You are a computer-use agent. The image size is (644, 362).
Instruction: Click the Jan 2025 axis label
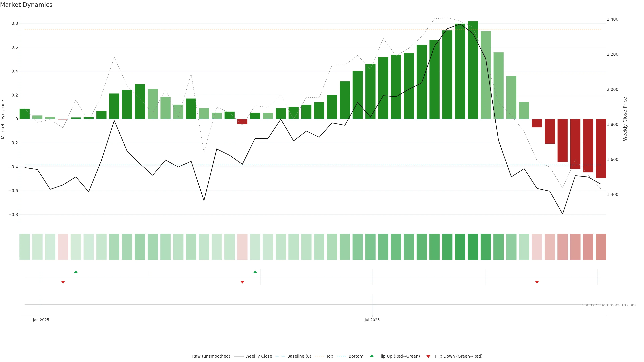[41, 320]
